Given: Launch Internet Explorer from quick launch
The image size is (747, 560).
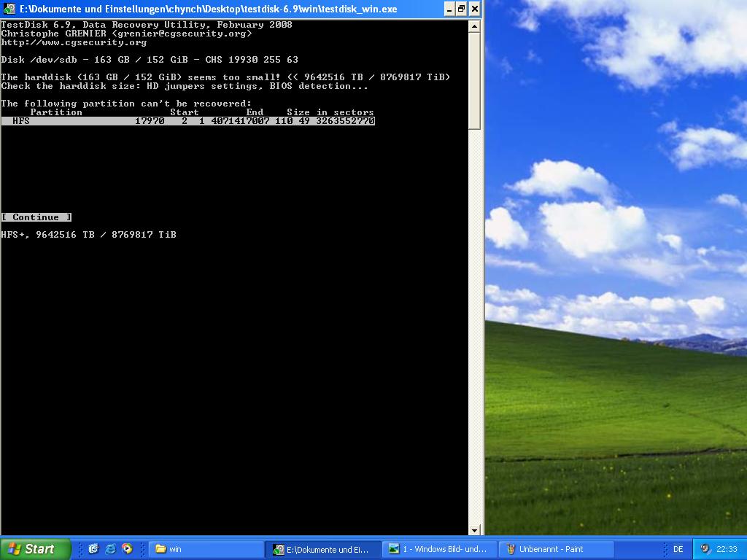Looking at the screenshot, I should (x=111, y=549).
